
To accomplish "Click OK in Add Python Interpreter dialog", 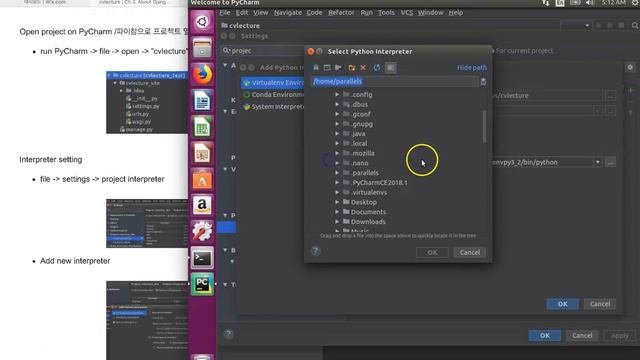I will coord(562,304).
